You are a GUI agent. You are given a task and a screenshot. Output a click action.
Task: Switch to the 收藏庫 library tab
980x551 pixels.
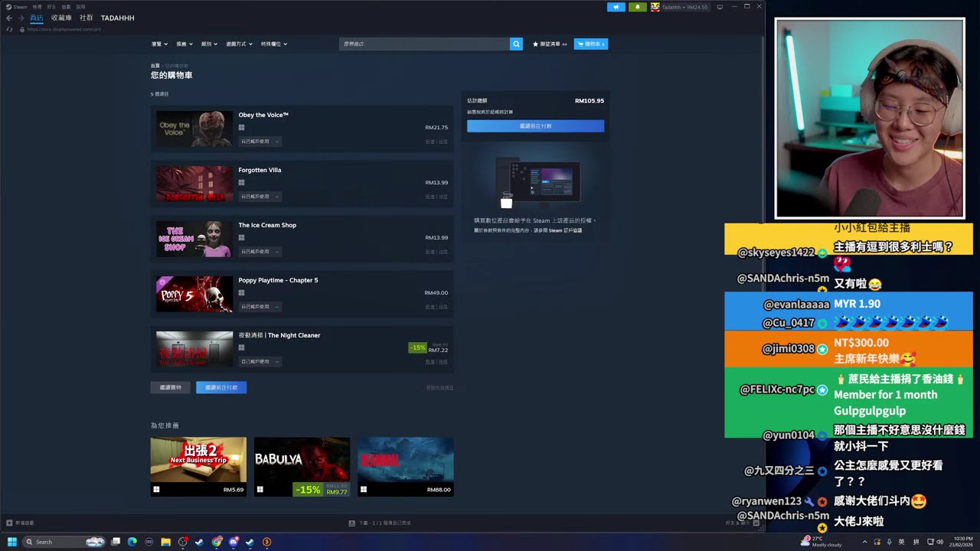61,18
